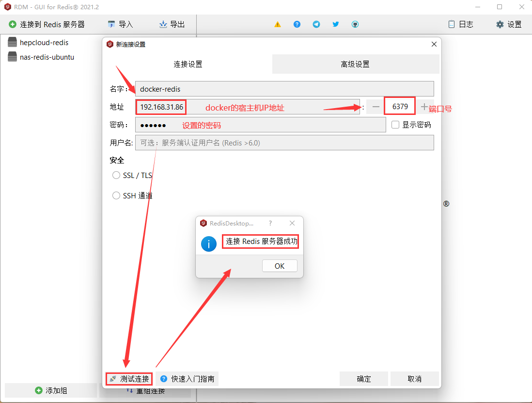Click database icon beside nas-redis-ubuntu
This screenshot has width=532, height=403.
point(12,57)
